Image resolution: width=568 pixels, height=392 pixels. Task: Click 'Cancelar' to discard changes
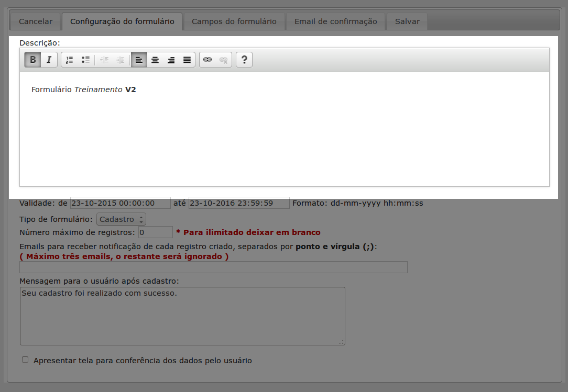tap(36, 21)
